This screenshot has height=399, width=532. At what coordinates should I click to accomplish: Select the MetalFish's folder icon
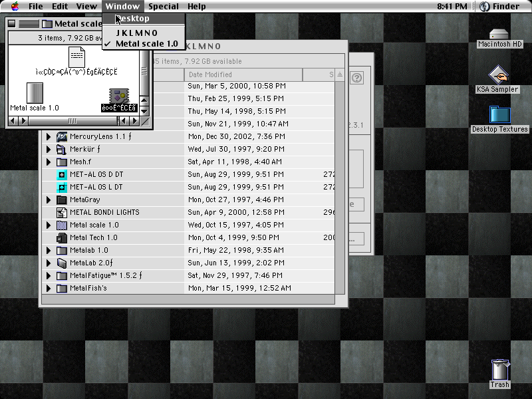click(x=61, y=289)
